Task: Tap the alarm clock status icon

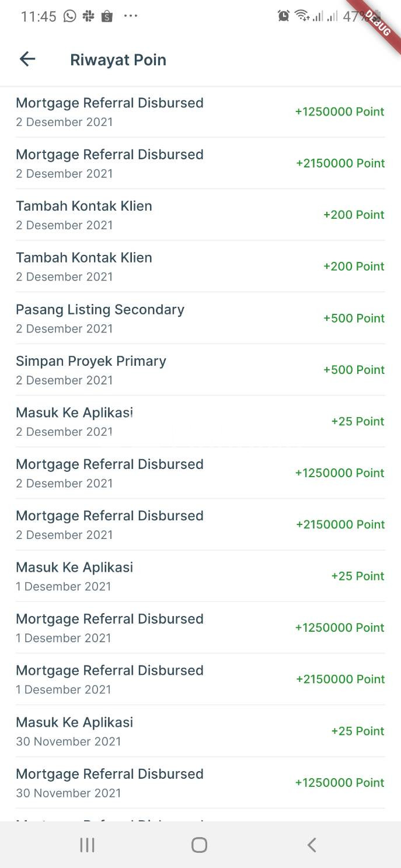Action: click(x=284, y=16)
